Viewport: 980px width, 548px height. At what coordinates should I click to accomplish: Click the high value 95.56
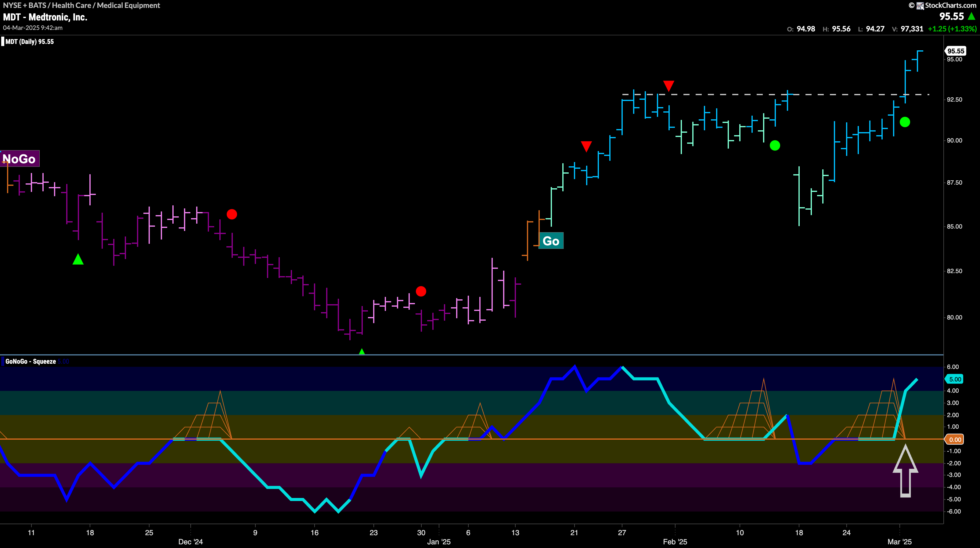[x=841, y=29]
